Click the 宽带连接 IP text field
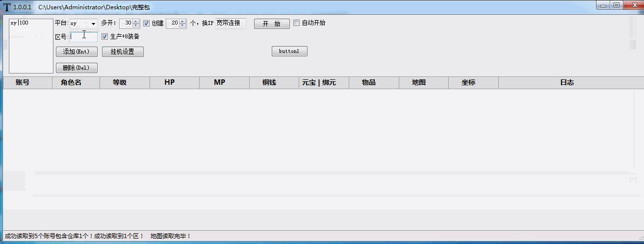 coord(231,23)
